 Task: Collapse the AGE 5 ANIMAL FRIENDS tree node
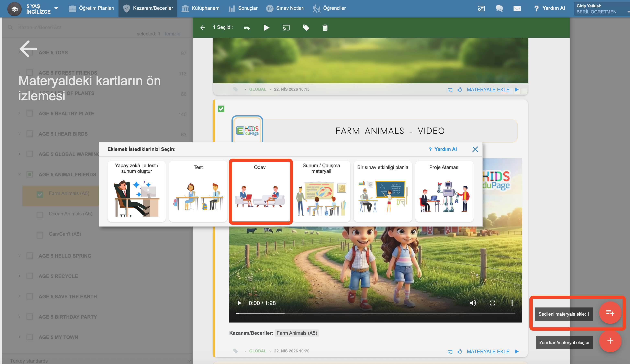19,174
